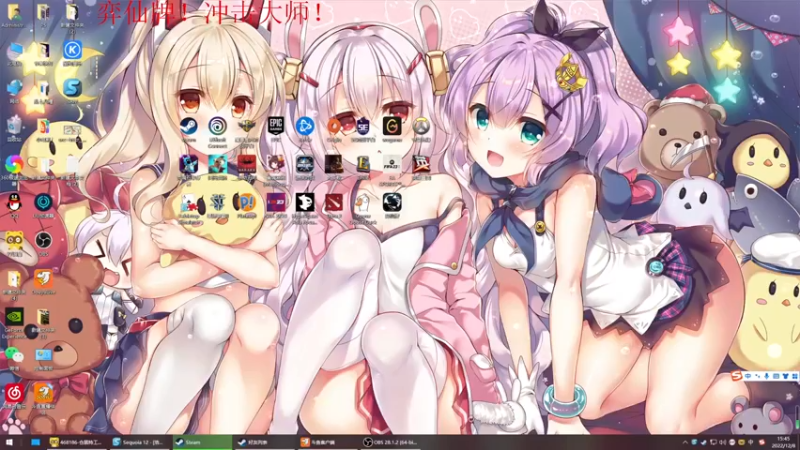The image size is (800, 450).
Task: Open the Administrator user folder
Action: point(13,14)
